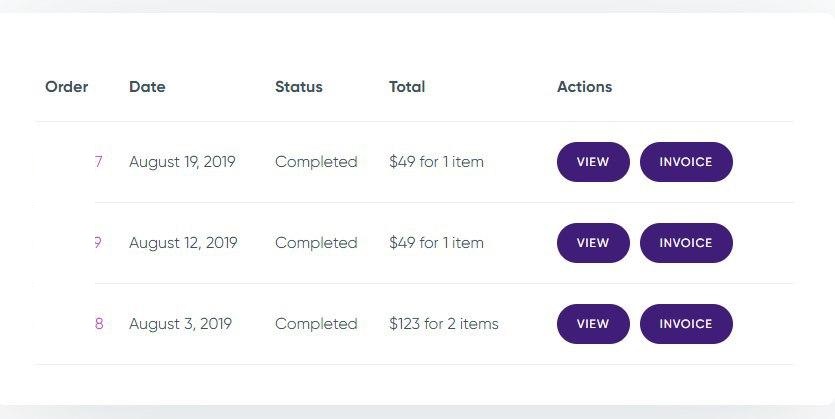
Task: Click the August 12, 2019 date cell
Action: (183, 243)
